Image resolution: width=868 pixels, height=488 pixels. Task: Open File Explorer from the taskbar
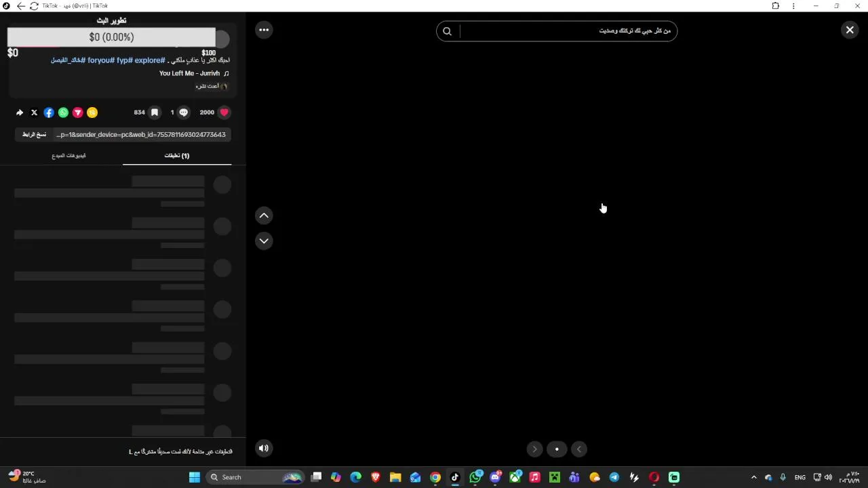(395, 477)
